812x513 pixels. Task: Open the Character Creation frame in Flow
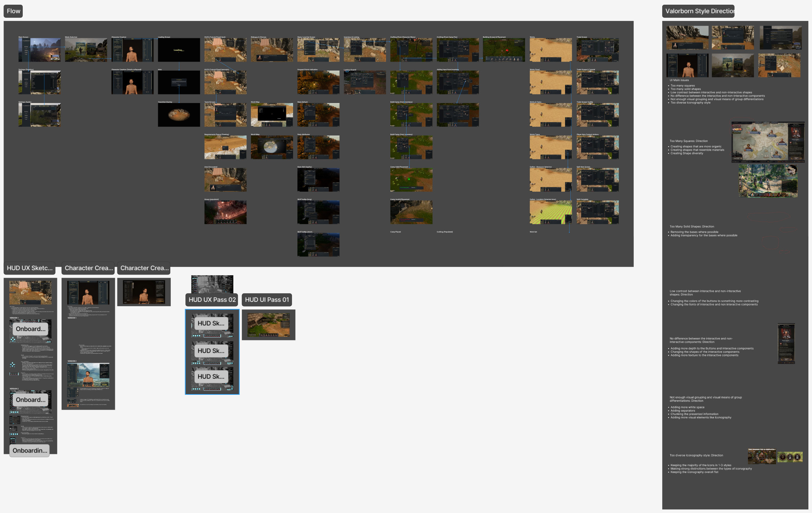coord(133,50)
